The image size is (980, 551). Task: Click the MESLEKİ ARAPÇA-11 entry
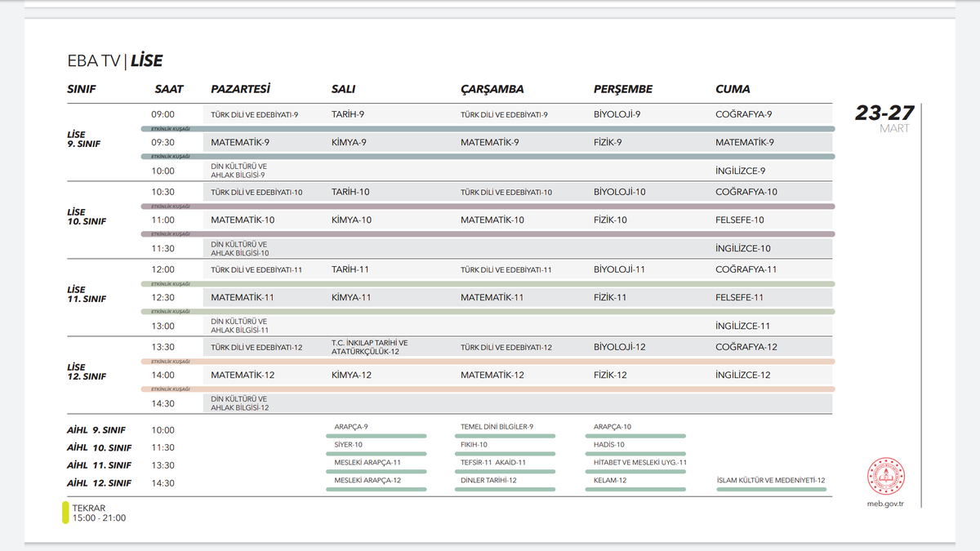367,463
